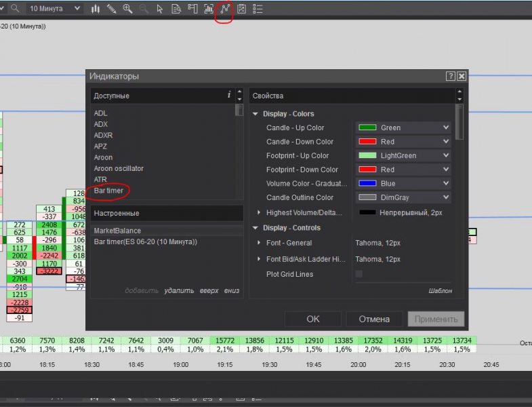Select Bar timer in available indicators list
The image size is (532, 407).
click(x=108, y=191)
